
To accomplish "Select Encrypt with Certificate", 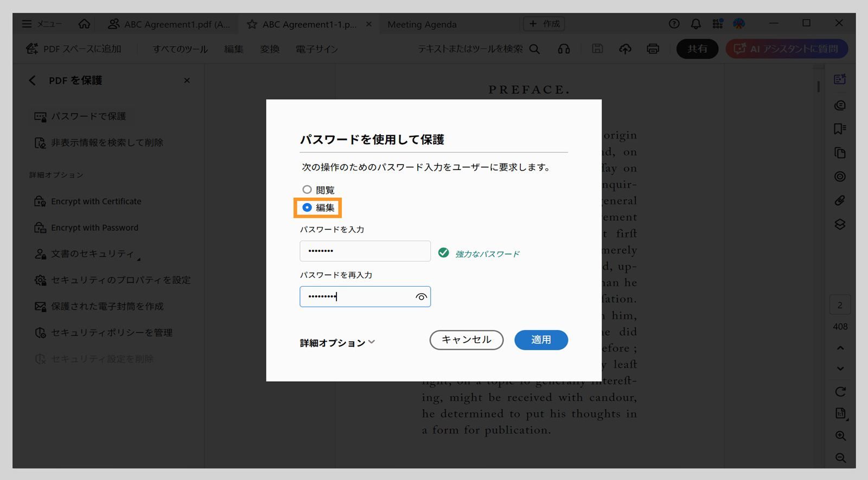I will click(88, 201).
